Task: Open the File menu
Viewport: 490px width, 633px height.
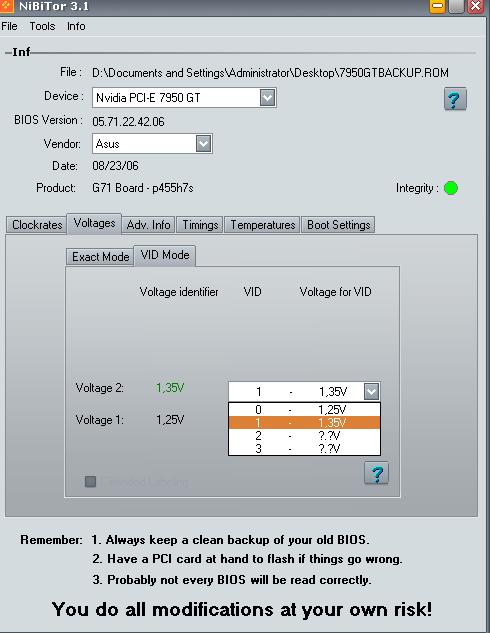Action: 9,26
